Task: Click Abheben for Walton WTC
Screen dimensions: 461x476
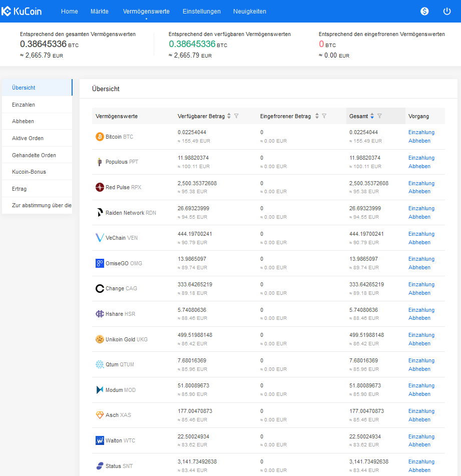Action: [x=419, y=445]
